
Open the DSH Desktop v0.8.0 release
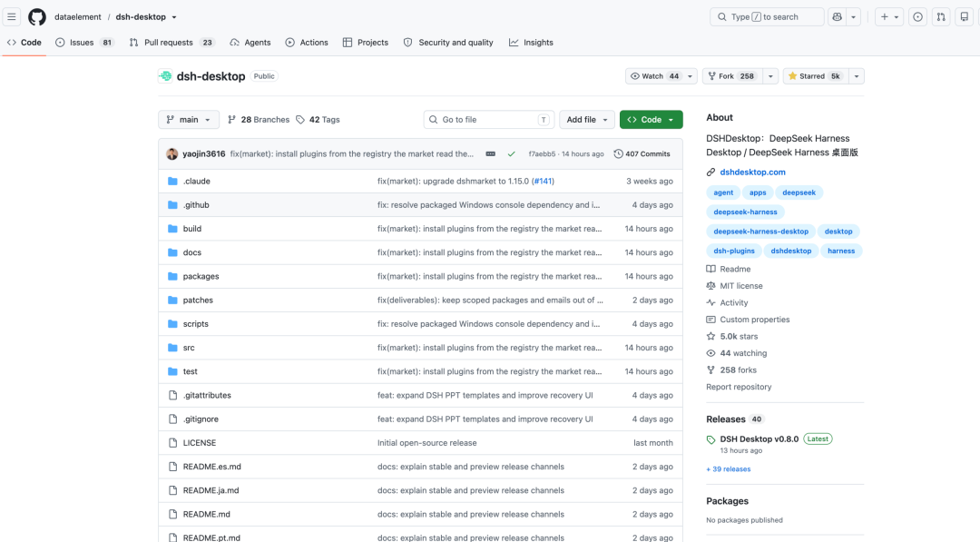coord(759,439)
